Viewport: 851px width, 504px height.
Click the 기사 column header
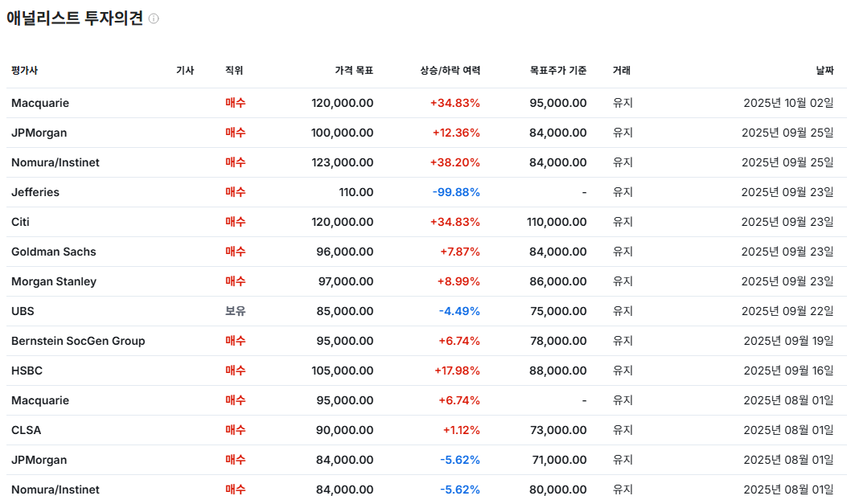185,71
